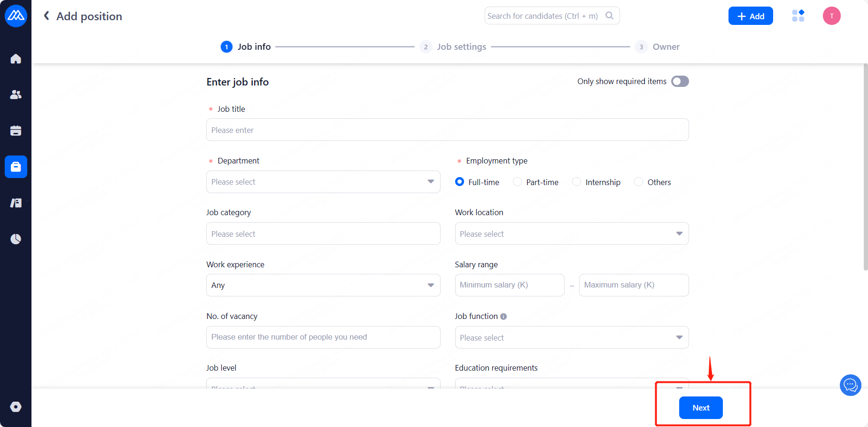This screenshot has height=427, width=868.
Task: Click the positions briefcase icon in the sidebar
Action: (15, 167)
